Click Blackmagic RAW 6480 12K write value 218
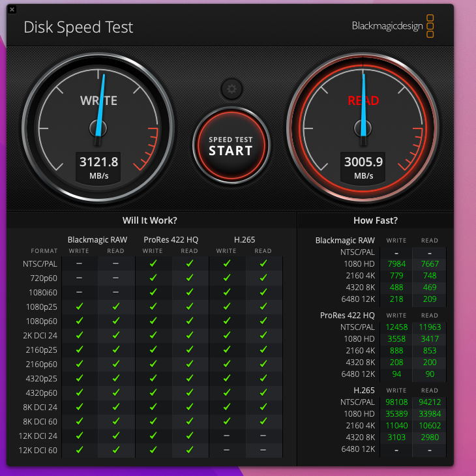 click(396, 299)
